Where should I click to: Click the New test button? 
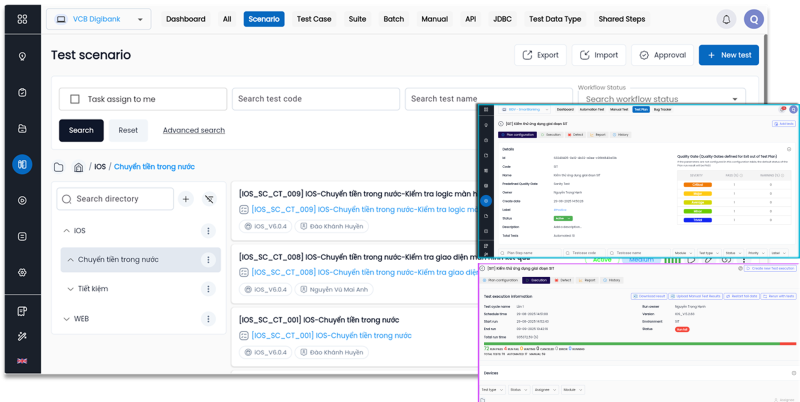728,55
